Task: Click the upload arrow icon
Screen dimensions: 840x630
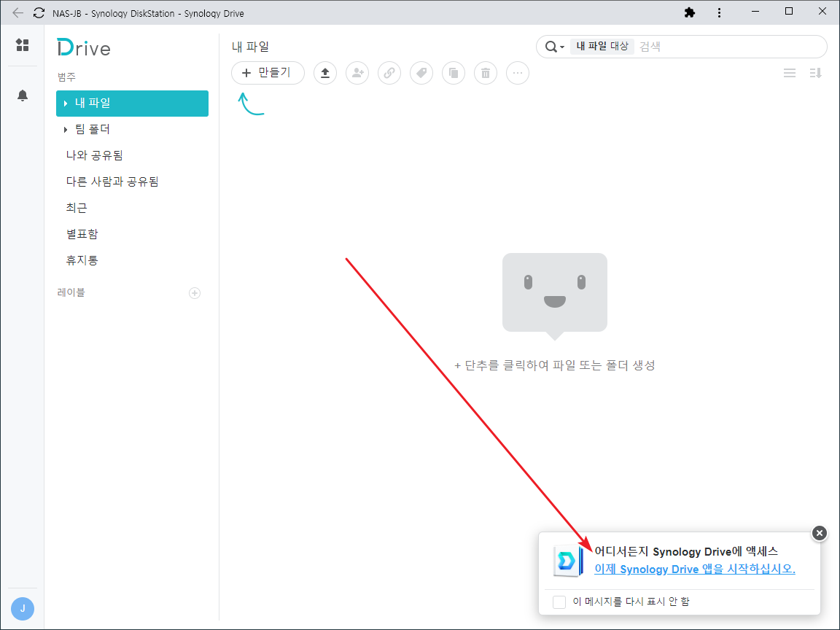Action: pyautogui.click(x=325, y=73)
